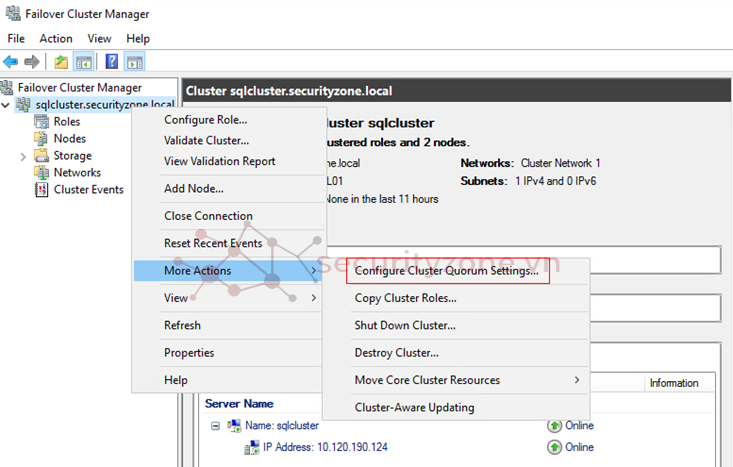
Task: Choose Configure Cluster Quorum Settings
Action: tap(446, 270)
